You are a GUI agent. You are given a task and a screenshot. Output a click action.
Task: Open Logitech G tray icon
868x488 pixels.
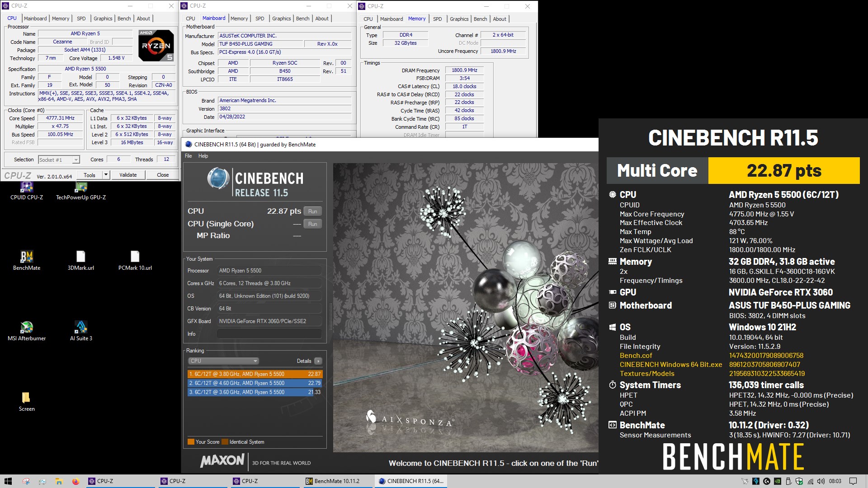(x=767, y=481)
